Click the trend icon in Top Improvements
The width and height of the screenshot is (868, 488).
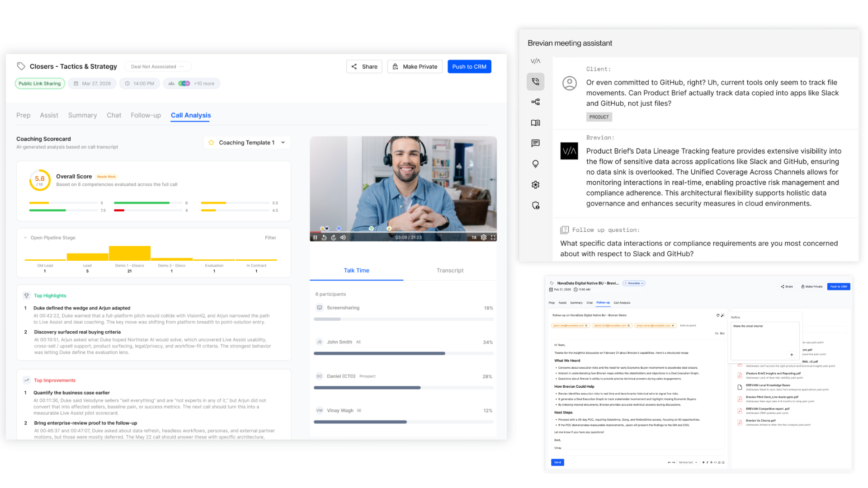point(27,380)
